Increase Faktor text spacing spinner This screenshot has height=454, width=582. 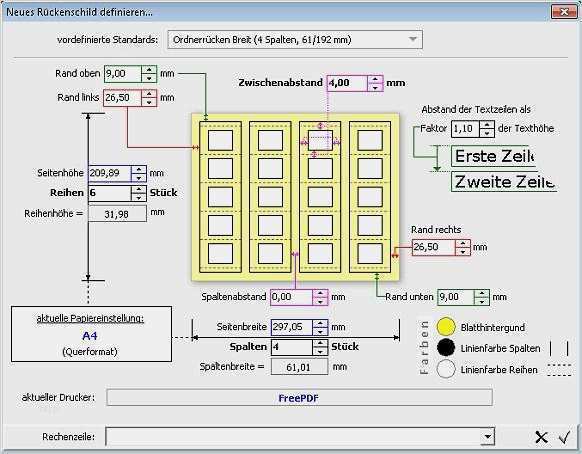tap(487, 125)
